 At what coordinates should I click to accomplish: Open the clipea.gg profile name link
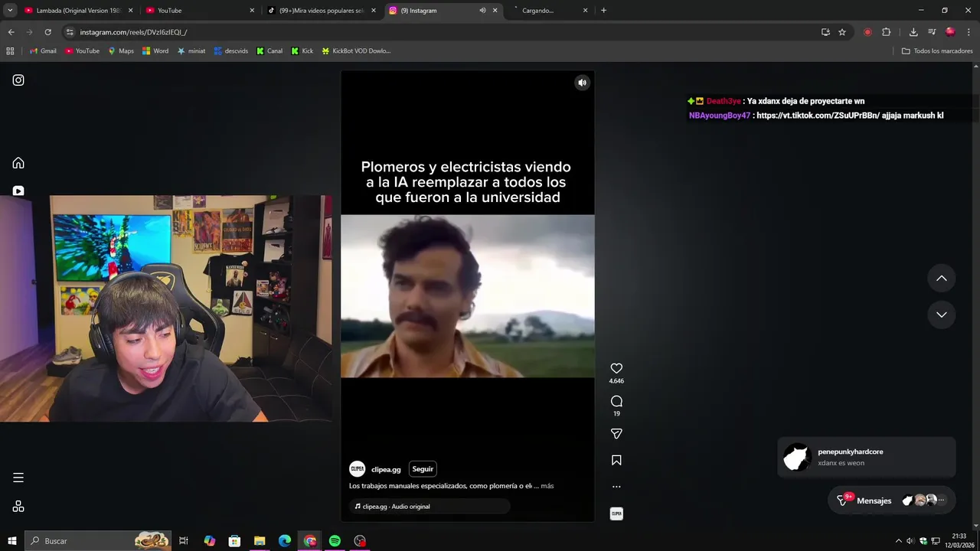[386, 469]
